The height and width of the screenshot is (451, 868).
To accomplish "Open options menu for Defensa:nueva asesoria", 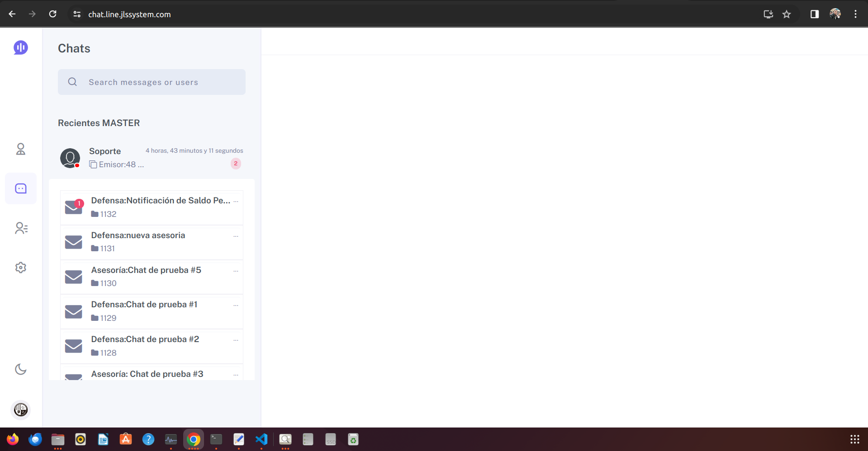I will (x=236, y=236).
